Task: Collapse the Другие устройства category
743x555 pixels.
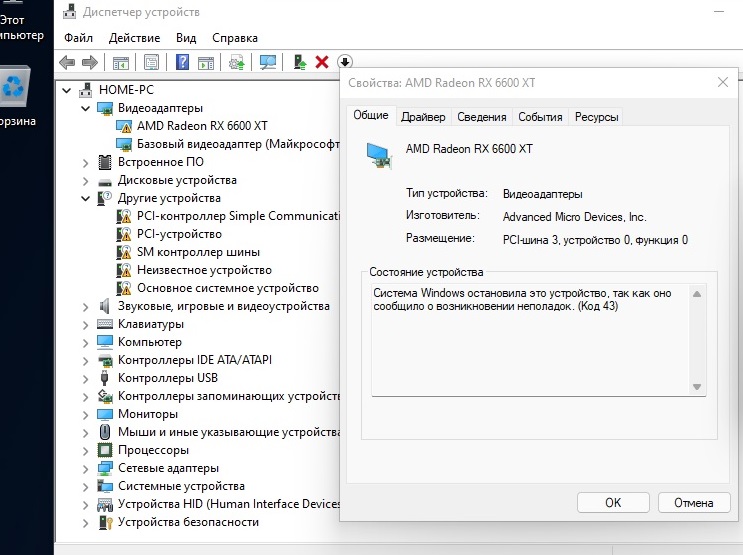Action: (x=85, y=198)
